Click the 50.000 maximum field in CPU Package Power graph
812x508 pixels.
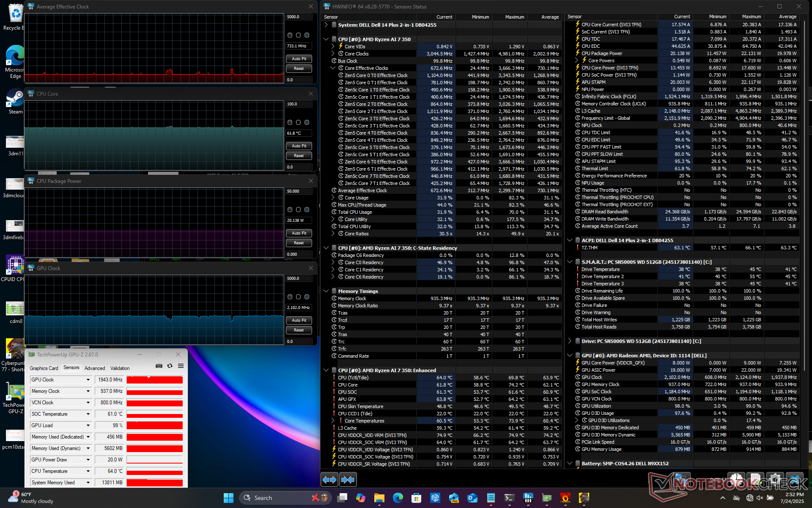(299, 191)
